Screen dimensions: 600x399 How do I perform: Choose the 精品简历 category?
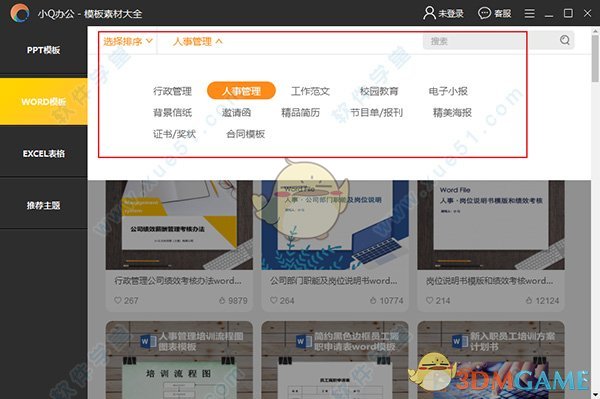(x=300, y=112)
